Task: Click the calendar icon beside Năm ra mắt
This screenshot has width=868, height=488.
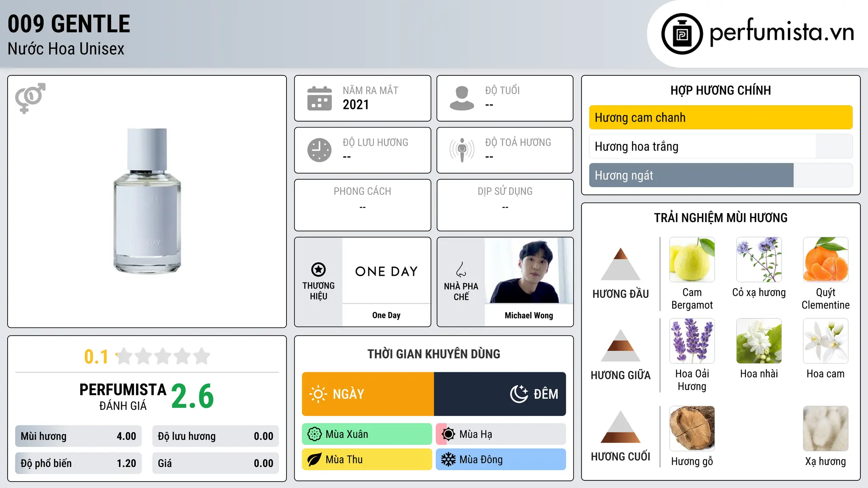Action: [x=320, y=98]
